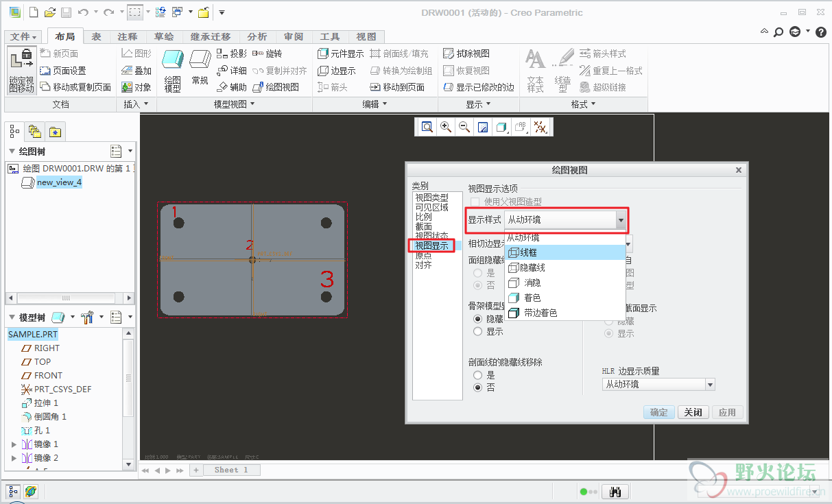
Task: Click the 详细 detailed view tool
Action: [x=231, y=71]
